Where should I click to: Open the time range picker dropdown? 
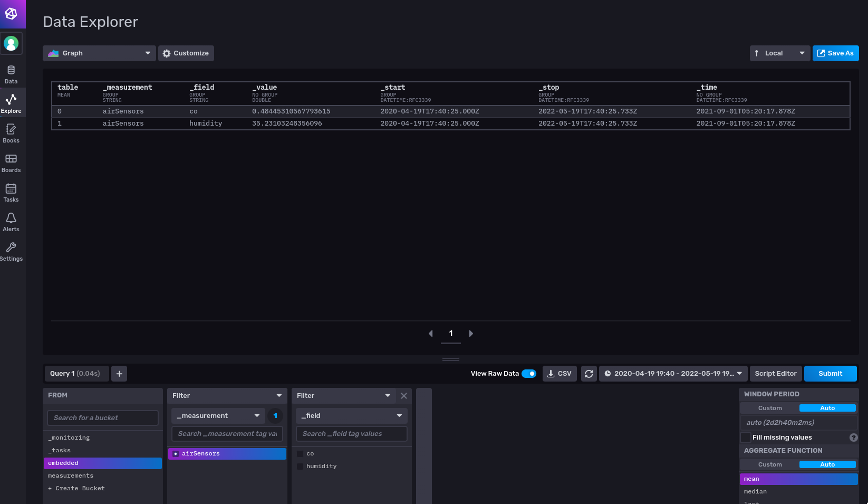(673, 374)
